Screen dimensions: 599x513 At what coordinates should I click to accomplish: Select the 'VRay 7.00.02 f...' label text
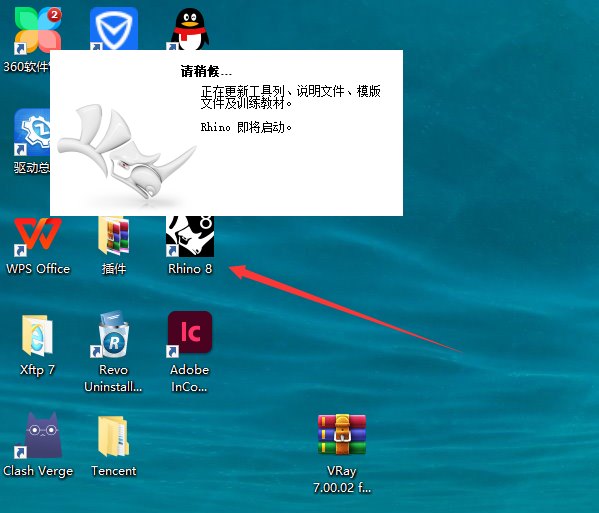click(x=342, y=479)
